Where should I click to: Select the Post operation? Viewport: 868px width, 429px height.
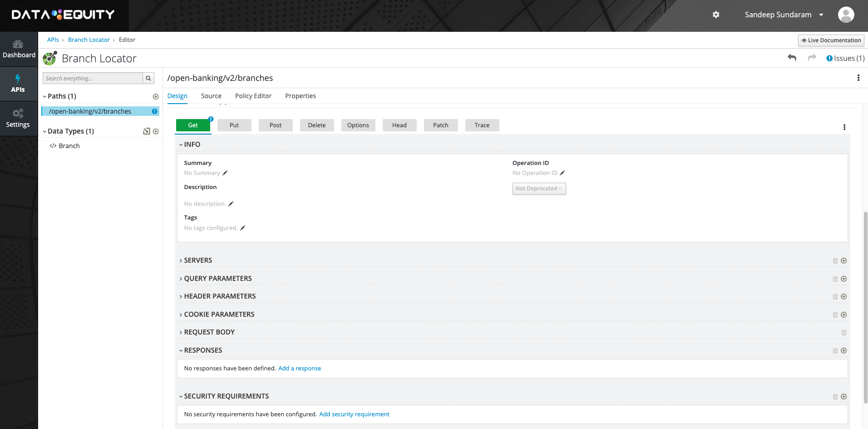tap(276, 125)
